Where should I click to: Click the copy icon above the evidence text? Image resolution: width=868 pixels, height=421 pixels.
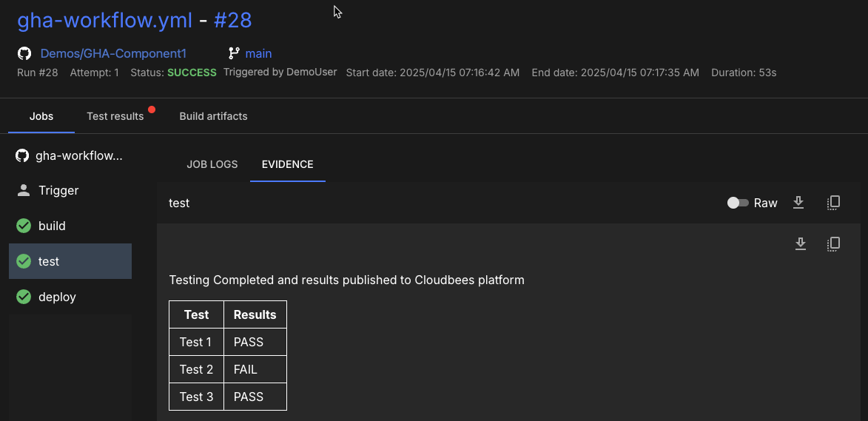tap(833, 243)
